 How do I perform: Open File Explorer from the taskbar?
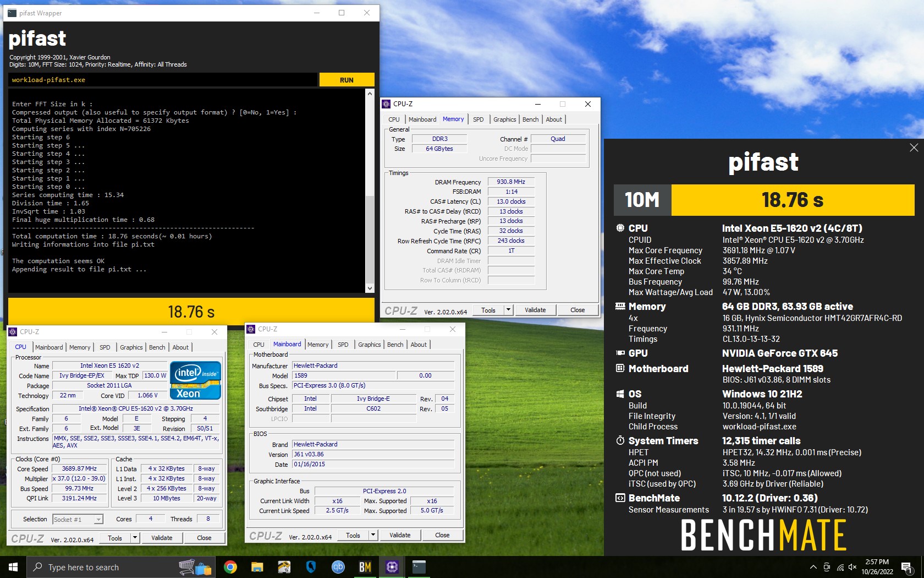pos(257,567)
